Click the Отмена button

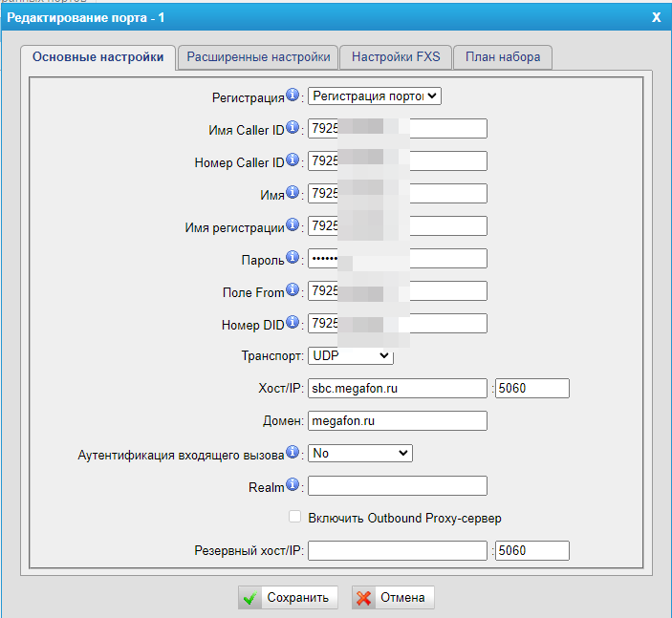click(x=393, y=597)
